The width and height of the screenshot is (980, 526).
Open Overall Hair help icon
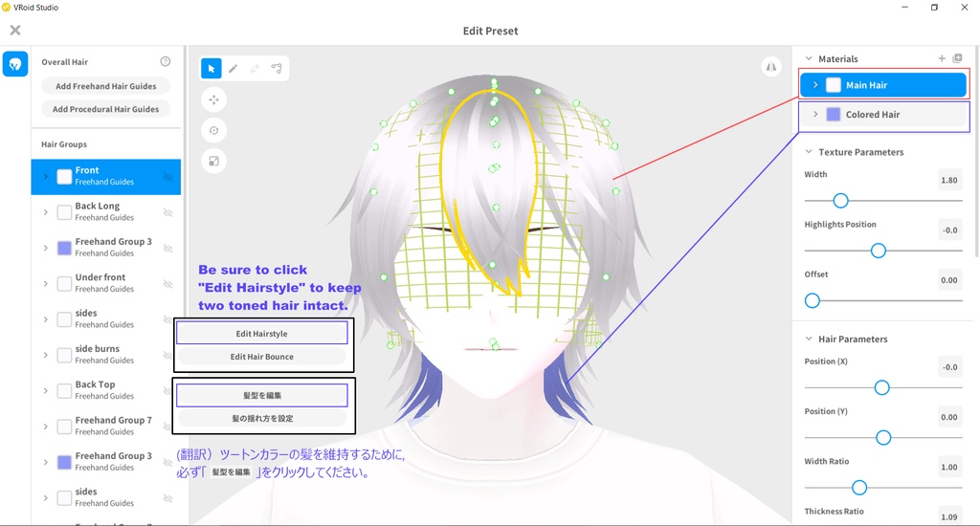coord(165,61)
